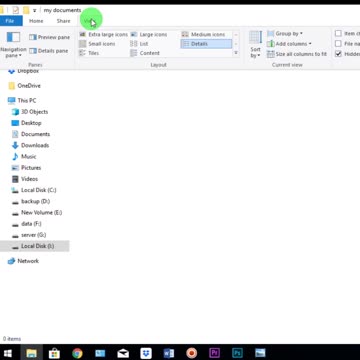The width and height of the screenshot is (360, 360).
Task: Switch to Tiles layout
Action: (x=89, y=53)
